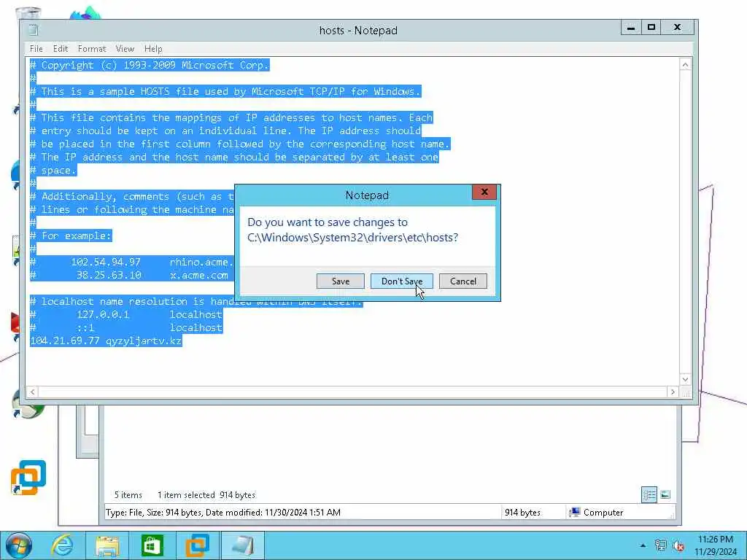Click the '127.0.0.1' localhost line
The height and width of the screenshot is (560, 747).
tap(125, 314)
